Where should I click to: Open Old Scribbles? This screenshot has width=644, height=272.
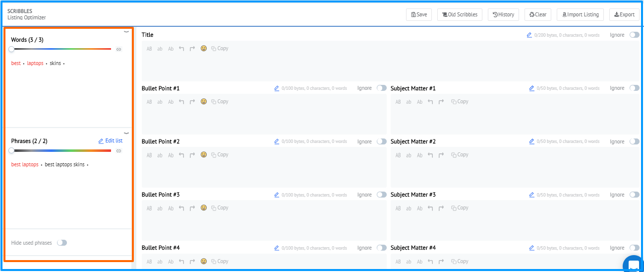pos(460,14)
